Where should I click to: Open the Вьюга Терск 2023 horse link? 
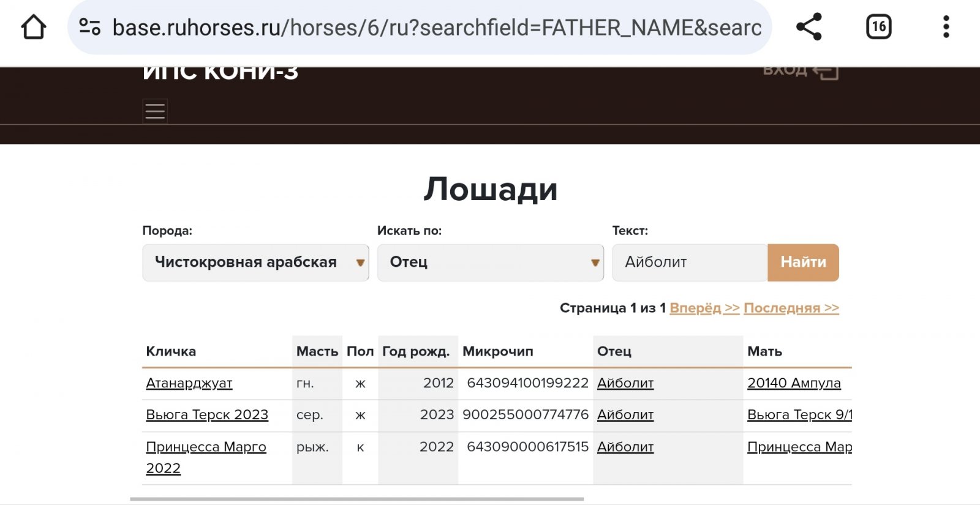click(x=207, y=415)
